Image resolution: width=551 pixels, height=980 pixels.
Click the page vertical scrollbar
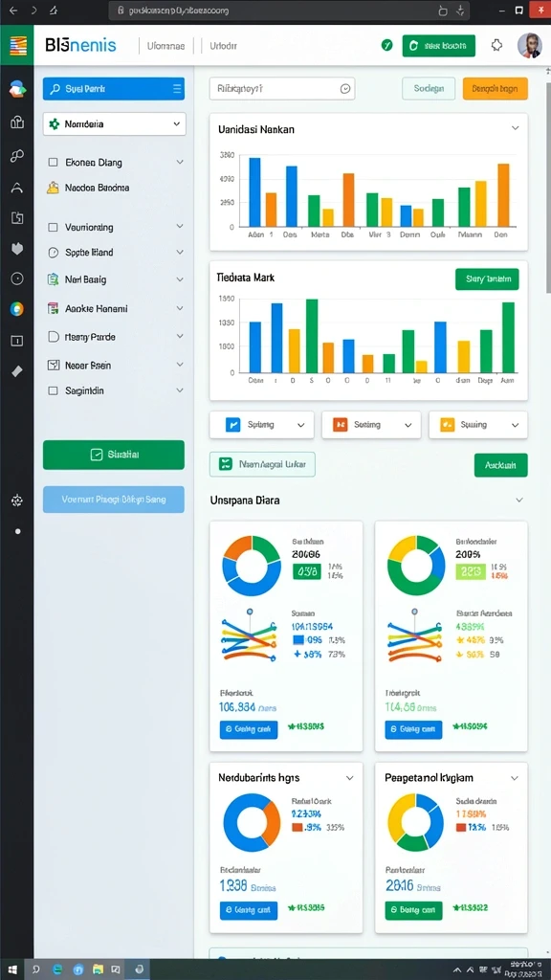click(548, 188)
